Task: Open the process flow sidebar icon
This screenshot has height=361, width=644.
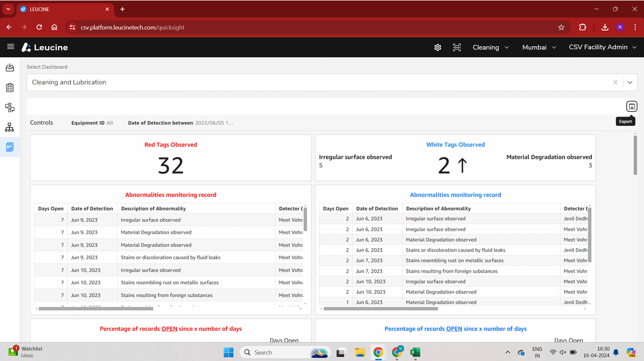Action: coord(10,107)
